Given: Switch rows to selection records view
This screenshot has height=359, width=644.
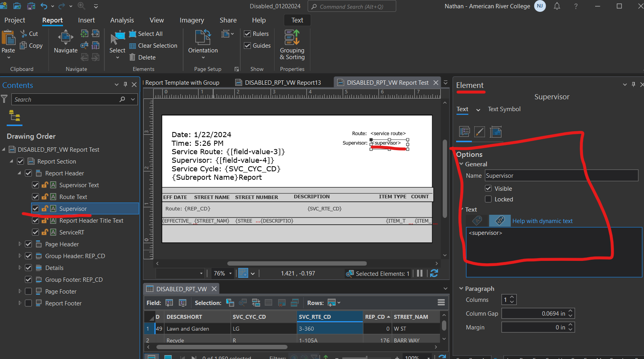Looking at the screenshot, I should [332, 302].
